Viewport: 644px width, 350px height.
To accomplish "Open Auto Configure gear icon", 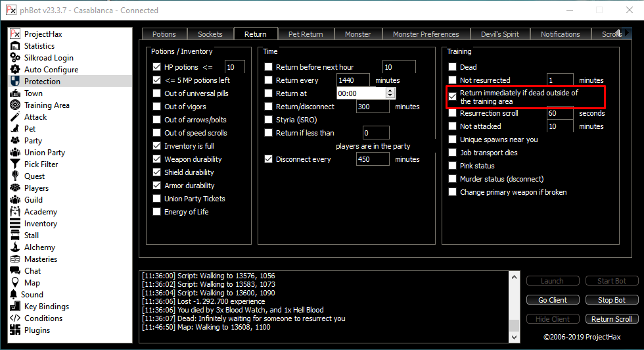I will 15,70.
